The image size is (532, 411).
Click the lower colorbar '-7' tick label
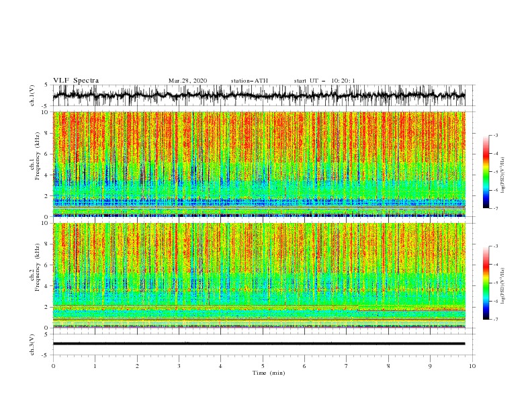pyautogui.click(x=495, y=320)
